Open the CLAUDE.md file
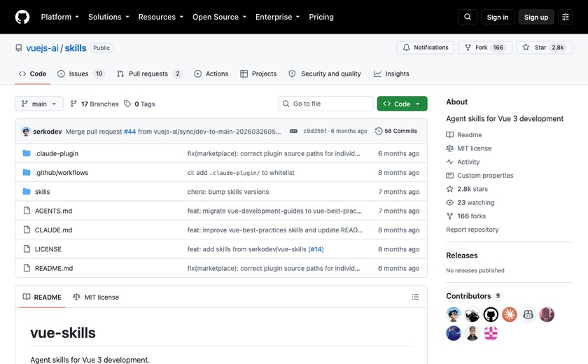The width and height of the screenshot is (588, 364). pos(54,230)
